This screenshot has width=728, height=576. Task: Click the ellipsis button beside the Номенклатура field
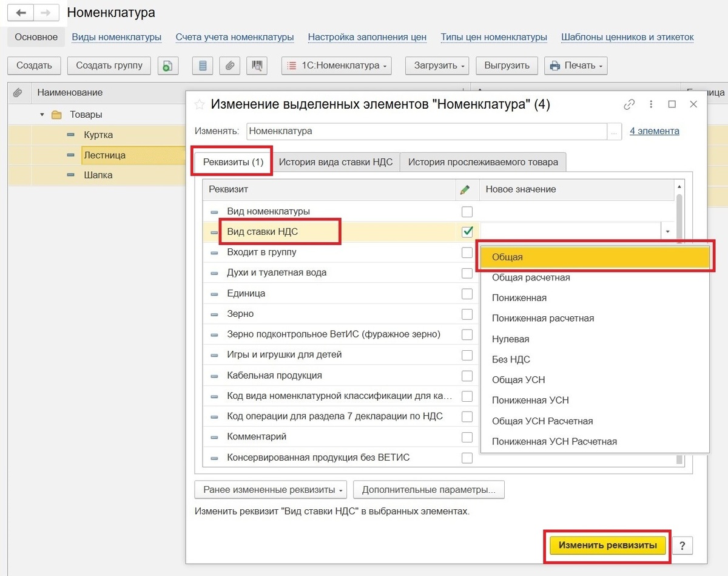(x=615, y=131)
